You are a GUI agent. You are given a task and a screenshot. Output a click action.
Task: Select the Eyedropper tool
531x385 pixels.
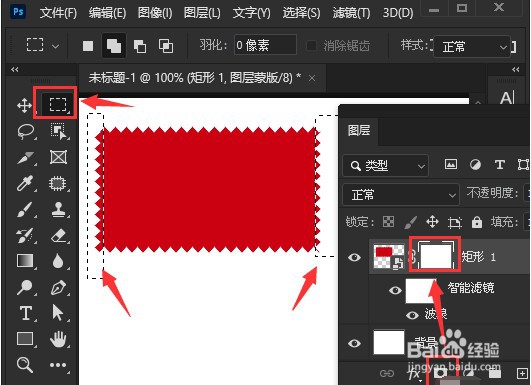click(25, 183)
